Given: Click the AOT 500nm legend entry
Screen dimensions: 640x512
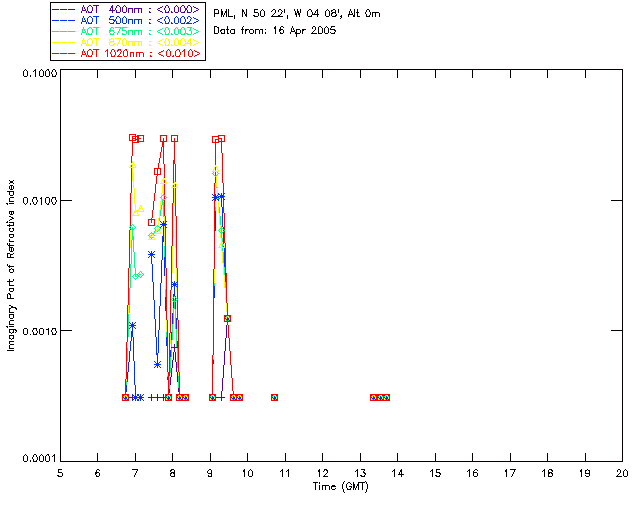Looking at the screenshot, I should point(127,20).
